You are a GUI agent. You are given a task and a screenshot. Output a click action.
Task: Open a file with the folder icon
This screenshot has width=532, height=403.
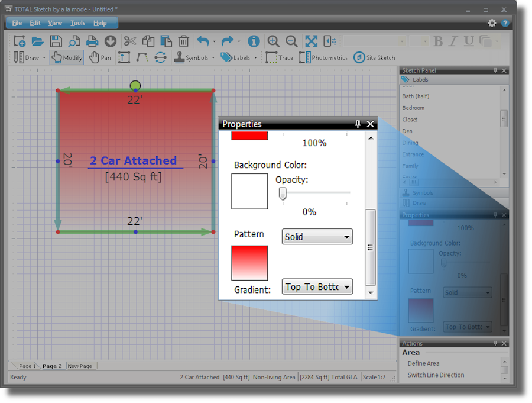tap(37, 41)
